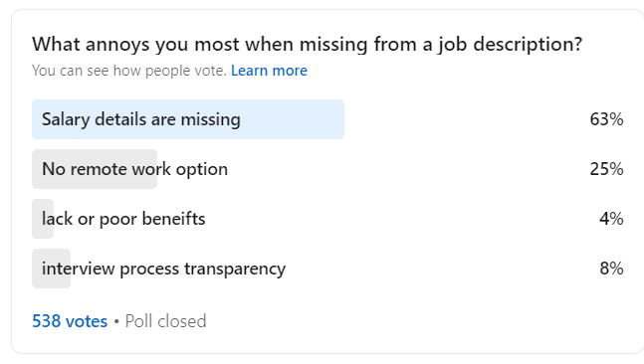Image resolution: width=644 pixels, height=364 pixels.
Task: Click the gray bar's left edge beside 'No remote'
Action: tap(37, 169)
